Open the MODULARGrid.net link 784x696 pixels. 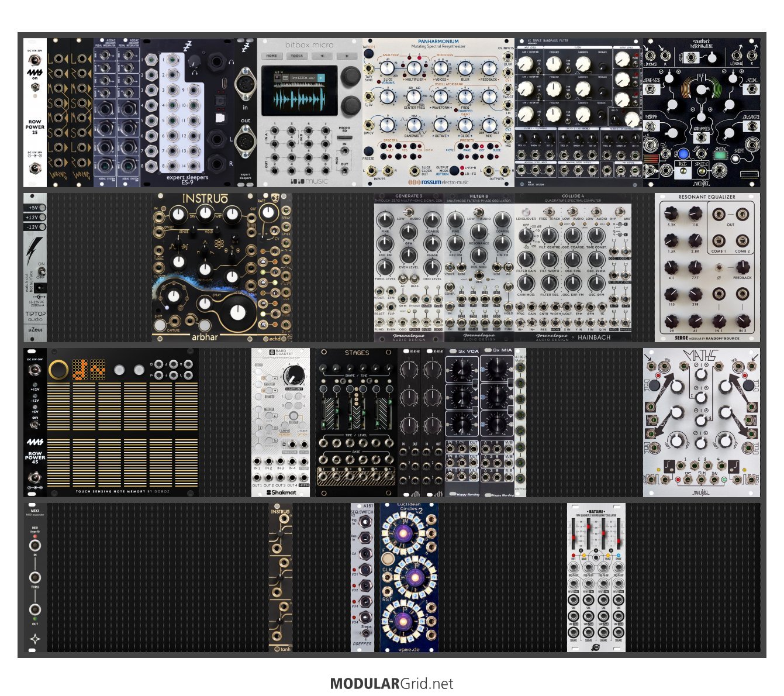392,683
